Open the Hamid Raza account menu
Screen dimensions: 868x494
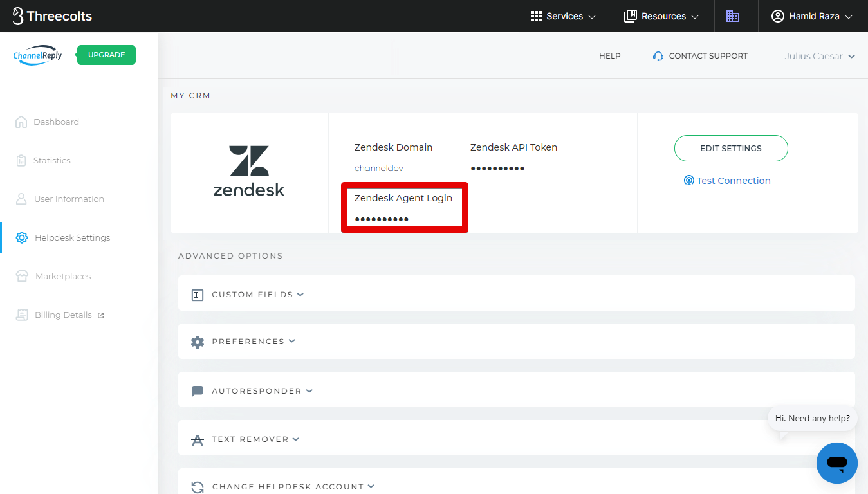812,16
